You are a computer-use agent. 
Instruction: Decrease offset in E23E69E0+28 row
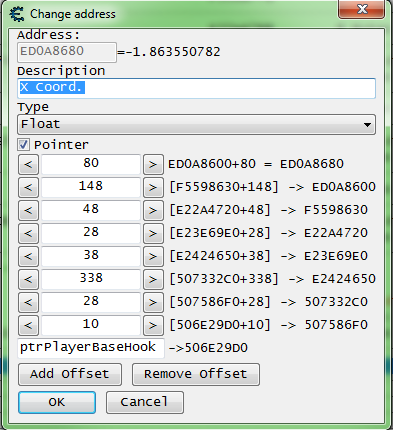tap(28, 233)
